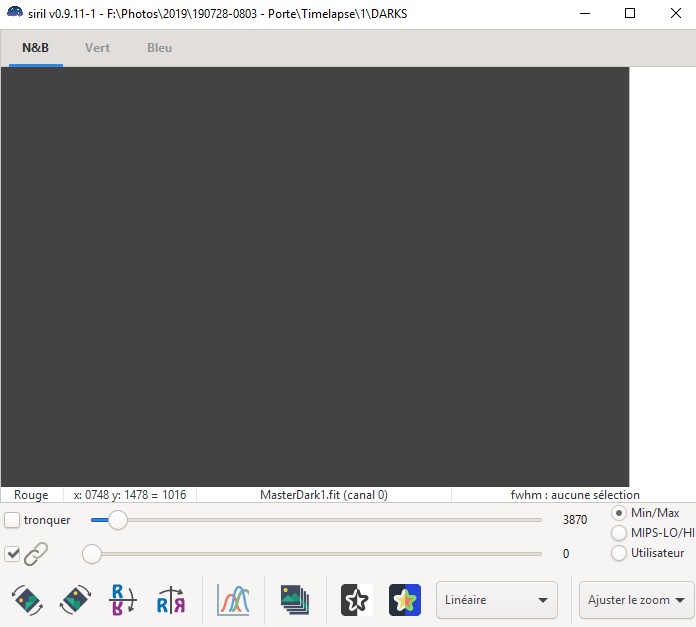Screen dimensions: 696x627
Task: Open the Ajuster le zoom dropdown
Action: (637, 600)
